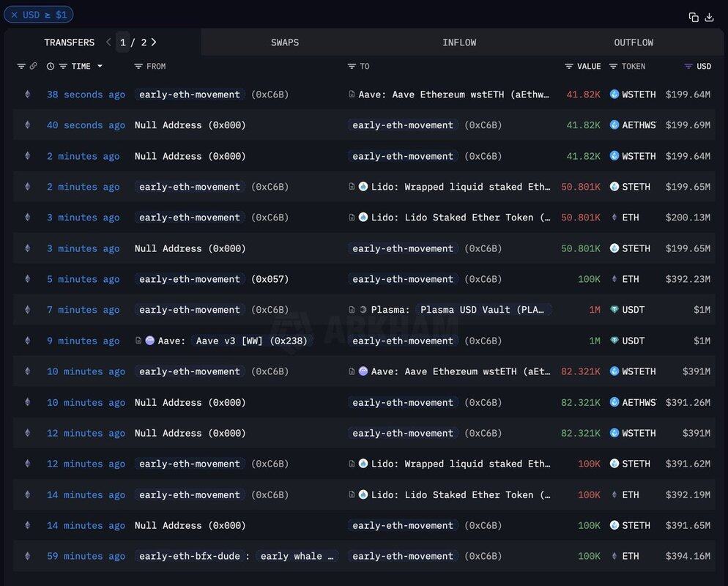Open early whale label in 59 minutes row
Viewport: 728px width, 586px height.
point(297,556)
